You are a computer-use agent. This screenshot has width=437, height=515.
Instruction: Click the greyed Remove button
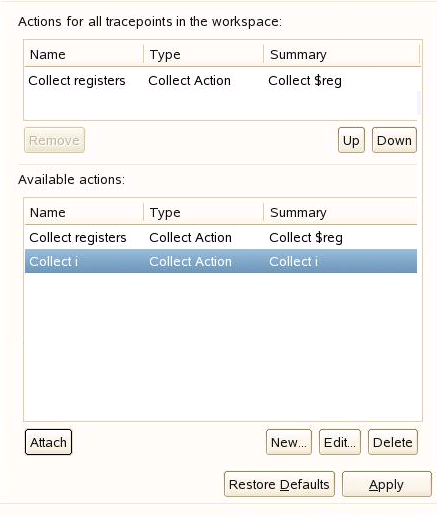coord(54,140)
